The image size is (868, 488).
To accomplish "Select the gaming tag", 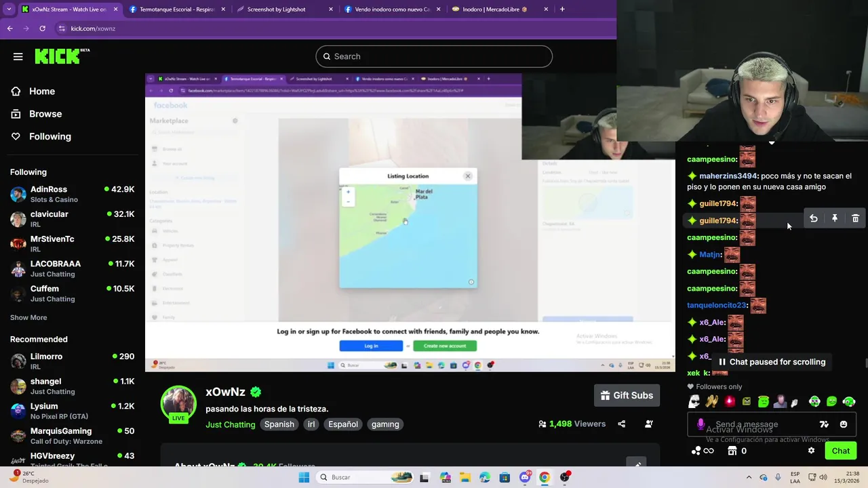I will 385,424.
